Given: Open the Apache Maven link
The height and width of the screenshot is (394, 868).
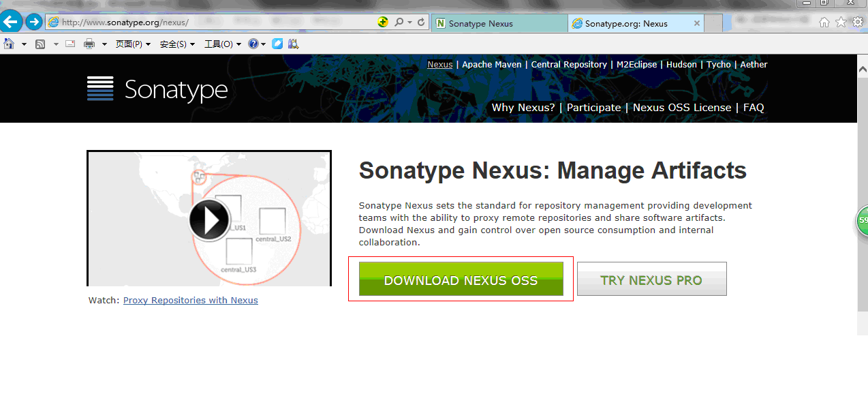Looking at the screenshot, I should 492,65.
